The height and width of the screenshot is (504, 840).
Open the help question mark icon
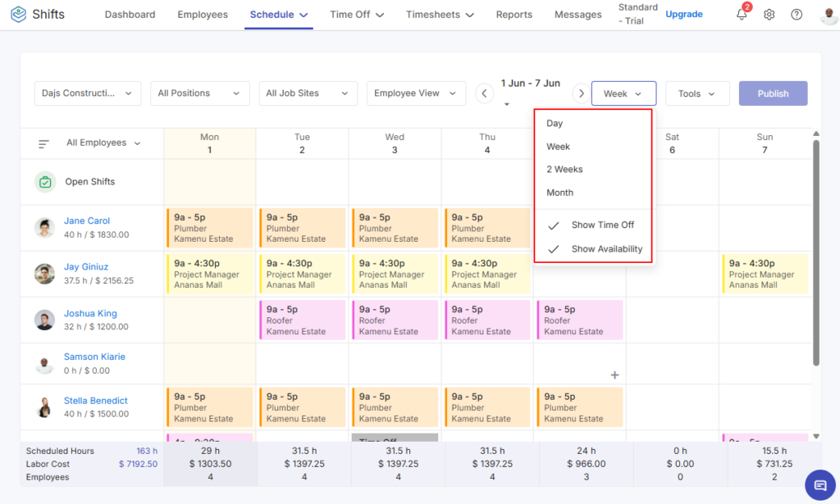pyautogui.click(x=797, y=15)
